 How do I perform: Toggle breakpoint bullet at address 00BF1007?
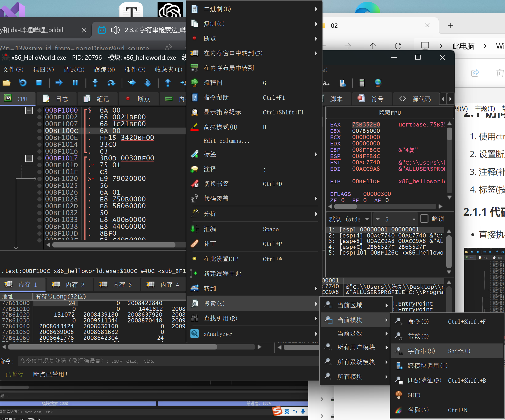[39, 124]
